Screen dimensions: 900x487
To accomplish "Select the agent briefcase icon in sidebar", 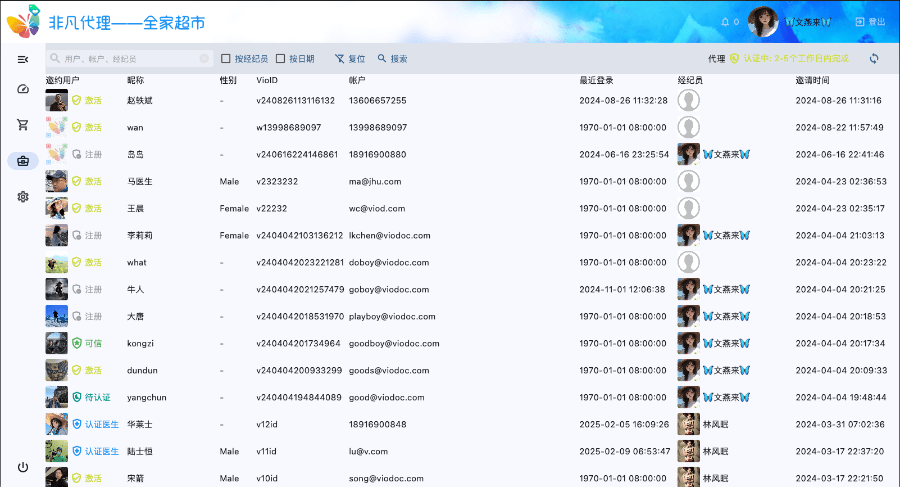I will pyautogui.click(x=22, y=161).
